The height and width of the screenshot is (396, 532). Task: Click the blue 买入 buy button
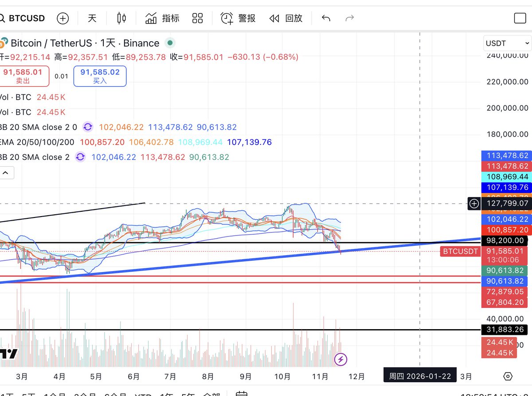click(100, 76)
